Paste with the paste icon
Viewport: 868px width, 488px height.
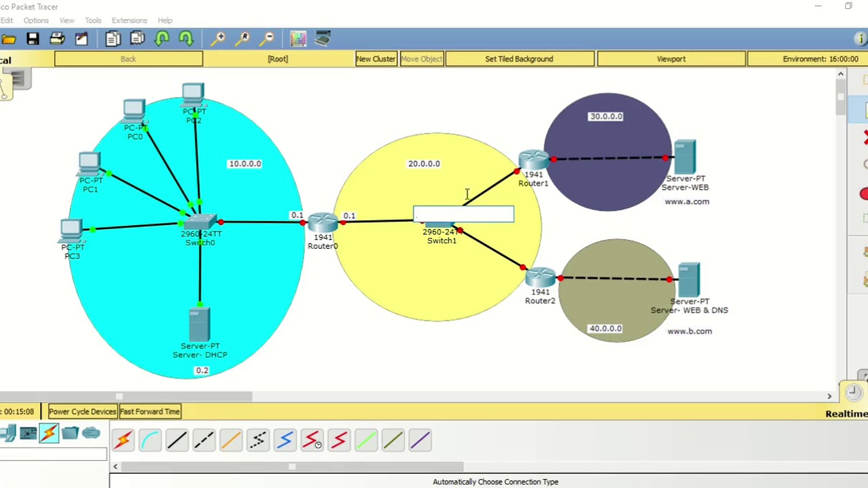point(137,39)
